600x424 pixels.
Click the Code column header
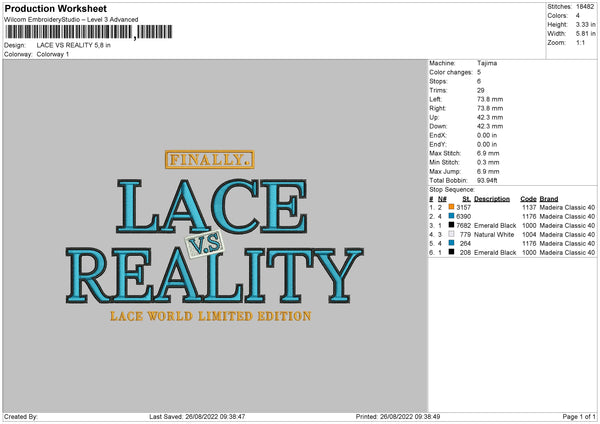[528, 199]
